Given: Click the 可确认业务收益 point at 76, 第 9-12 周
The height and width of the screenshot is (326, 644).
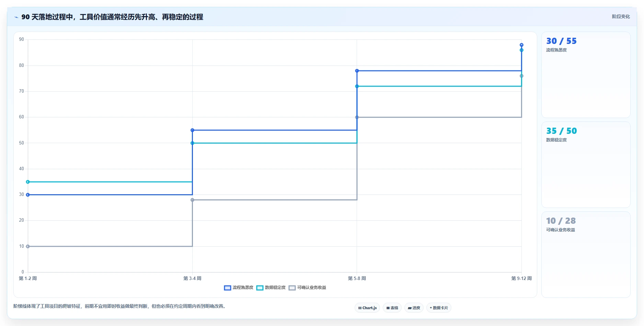Looking at the screenshot, I should [x=521, y=76].
